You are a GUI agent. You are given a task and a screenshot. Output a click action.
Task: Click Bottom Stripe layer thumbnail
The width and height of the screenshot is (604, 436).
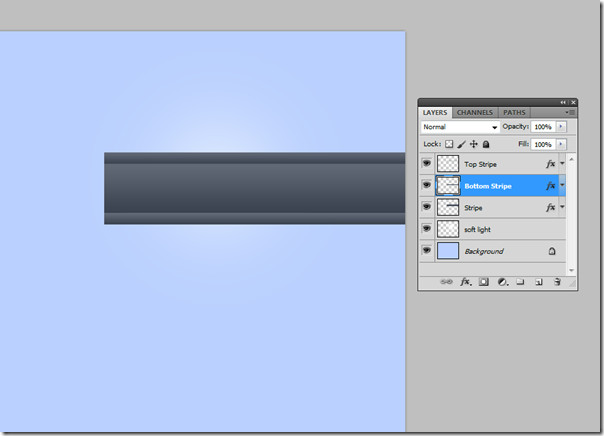pyautogui.click(x=448, y=186)
